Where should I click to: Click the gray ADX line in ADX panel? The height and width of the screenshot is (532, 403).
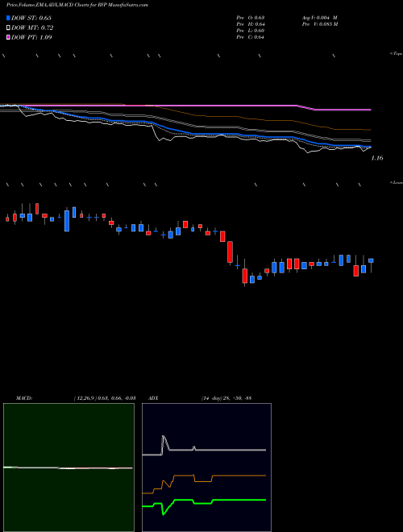coord(231,450)
